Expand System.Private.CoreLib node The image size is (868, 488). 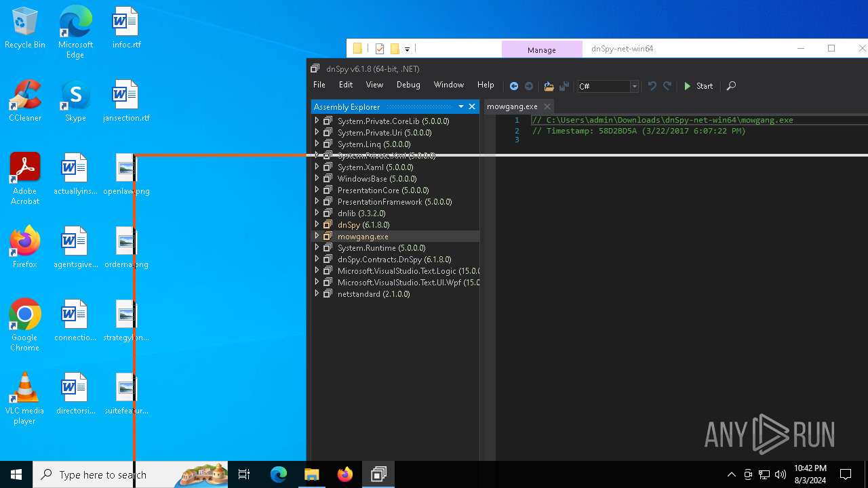click(317, 121)
